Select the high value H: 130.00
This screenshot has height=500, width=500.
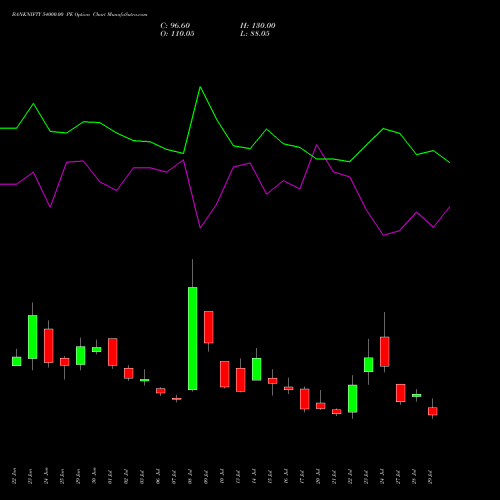coord(258,26)
